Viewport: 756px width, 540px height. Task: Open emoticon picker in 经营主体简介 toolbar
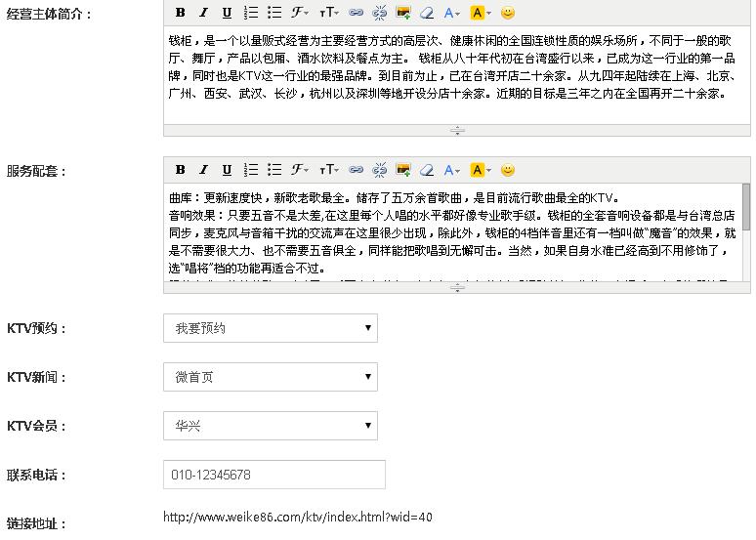click(x=508, y=13)
